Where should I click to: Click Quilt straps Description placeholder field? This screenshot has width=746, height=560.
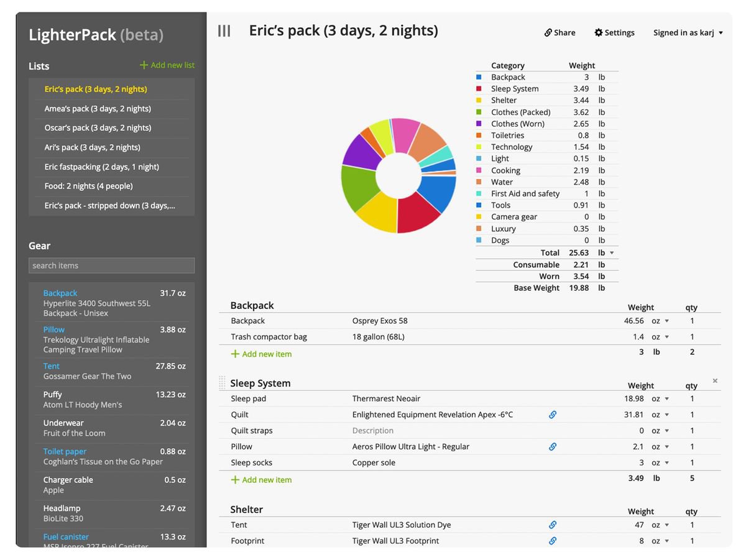(x=373, y=431)
